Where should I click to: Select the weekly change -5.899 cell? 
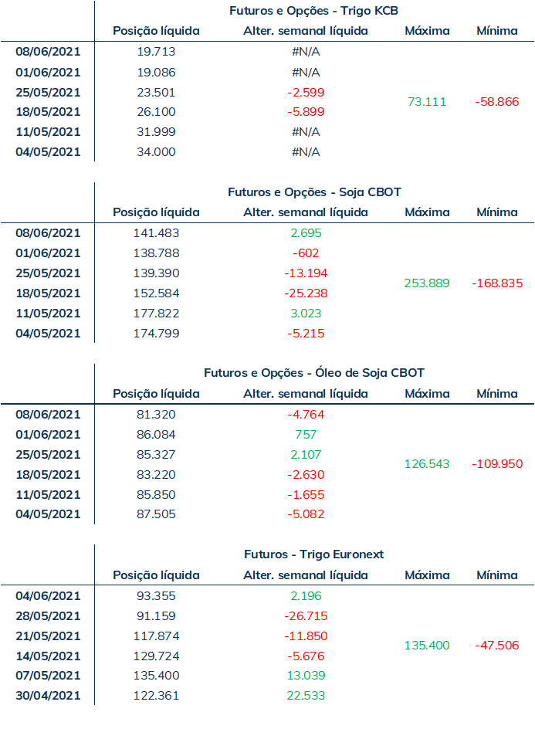(x=306, y=112)
